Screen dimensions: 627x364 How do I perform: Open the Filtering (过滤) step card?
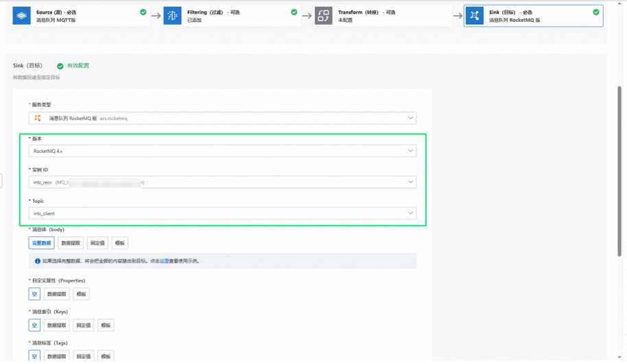click(232, 16)
